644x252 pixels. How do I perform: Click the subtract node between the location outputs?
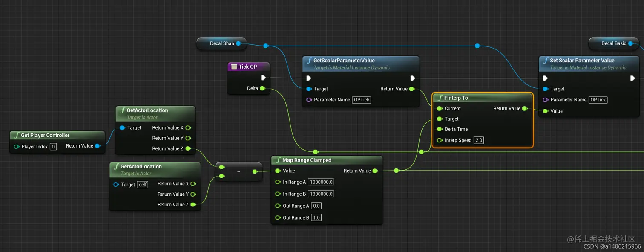tap(239, 171)
